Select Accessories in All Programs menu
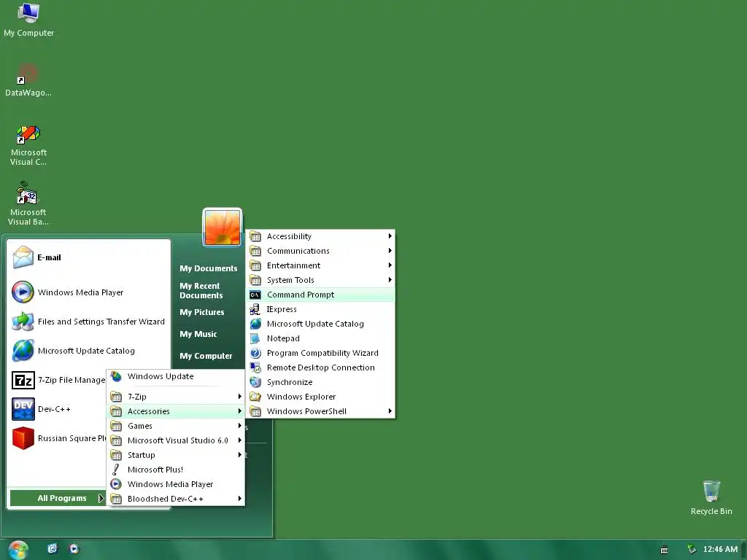Screen dimensions: 747x560 pos(176,411)
